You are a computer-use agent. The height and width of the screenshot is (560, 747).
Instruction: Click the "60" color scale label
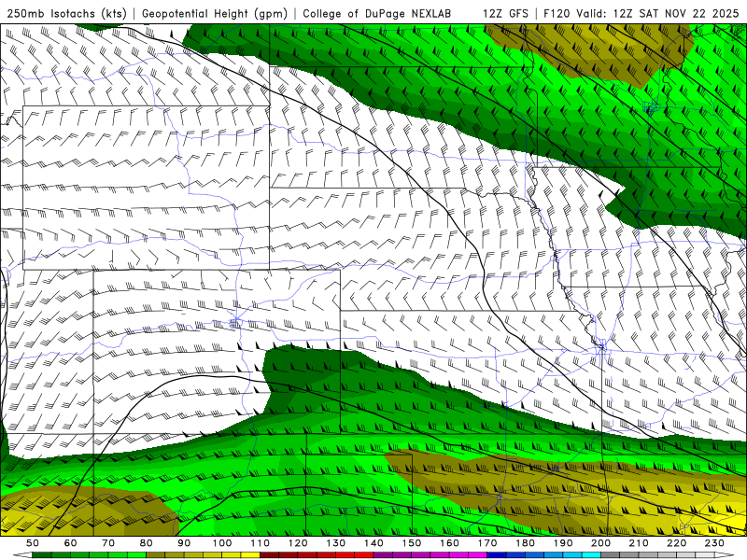tap(71, 543)
